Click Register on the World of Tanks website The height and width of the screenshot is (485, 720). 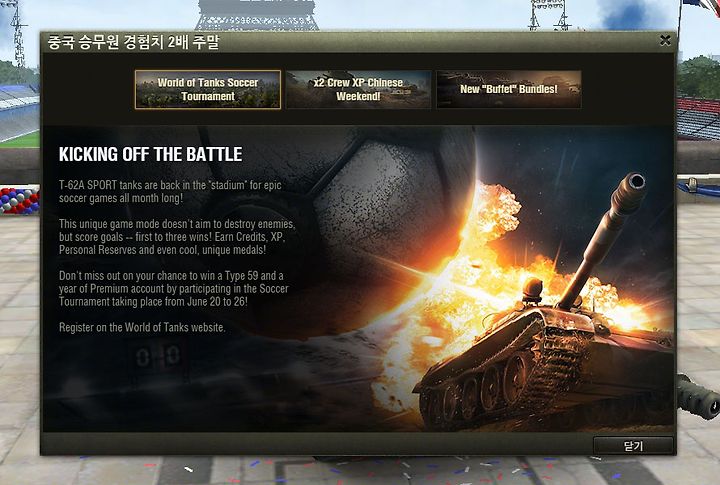[142, 327]
